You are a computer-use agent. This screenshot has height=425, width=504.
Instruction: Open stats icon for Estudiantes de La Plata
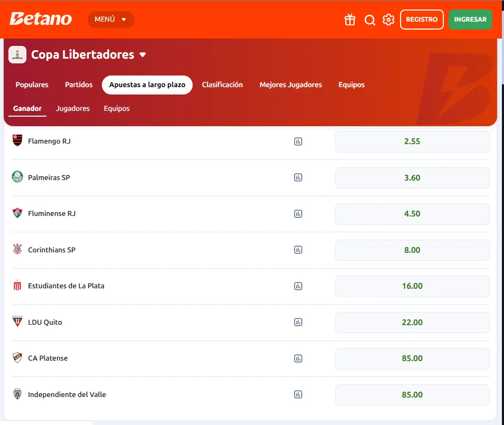[x=298, y=286]
